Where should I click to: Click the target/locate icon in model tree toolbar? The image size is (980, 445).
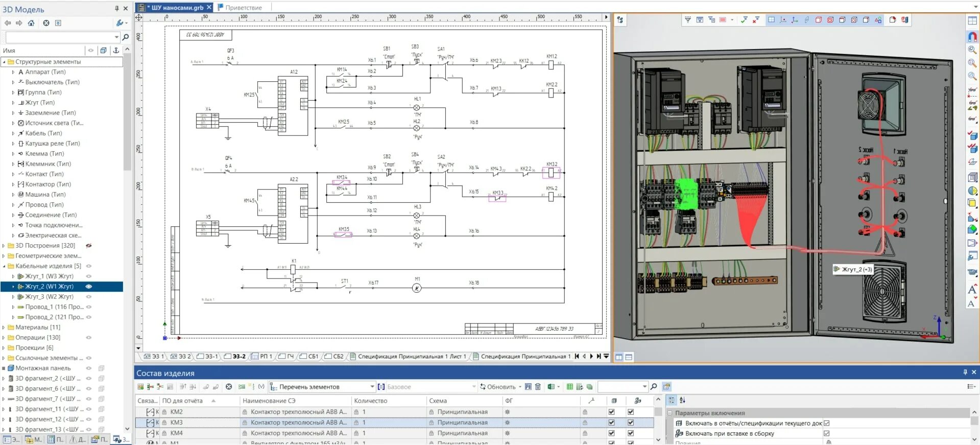pos(46,23)
